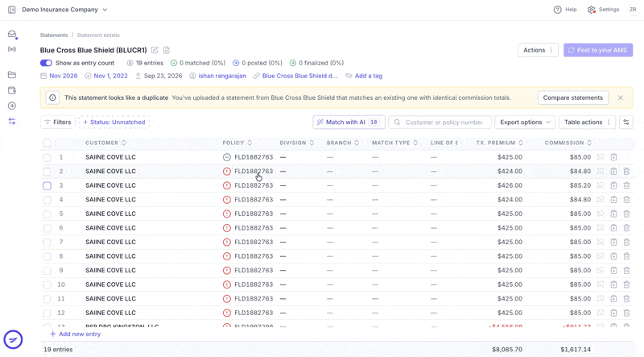
Task: Open the document icon beside statement title
Action: click(x=167, y=50)
